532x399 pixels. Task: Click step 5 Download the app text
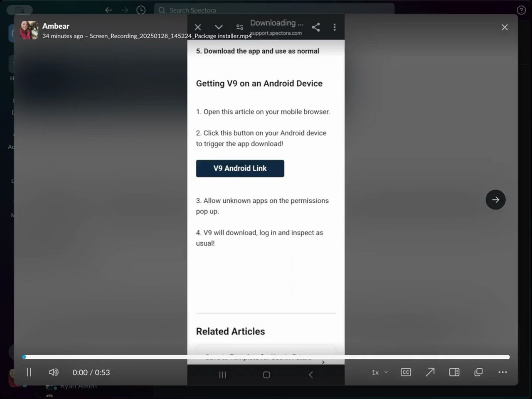pyautogui.click(x=258, y=51)
